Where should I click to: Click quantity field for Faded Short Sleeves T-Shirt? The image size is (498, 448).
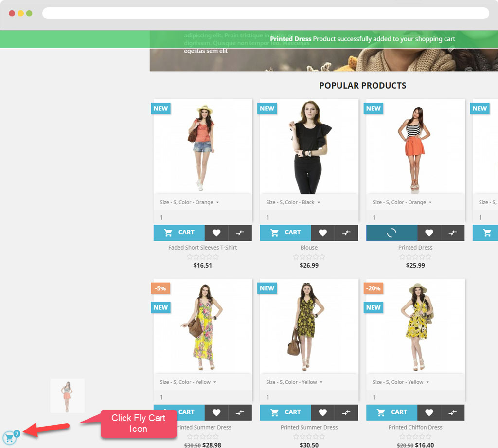point(203,217)
